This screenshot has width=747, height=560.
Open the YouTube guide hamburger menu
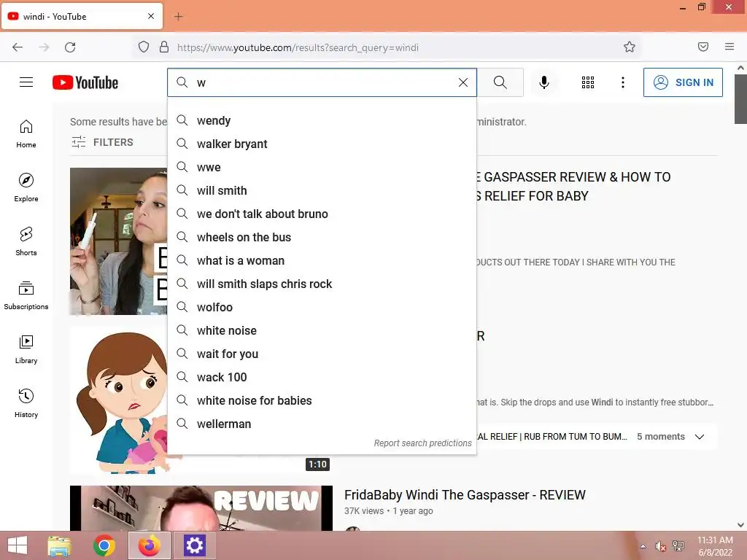pyautogui.click(x=26, y=82)
